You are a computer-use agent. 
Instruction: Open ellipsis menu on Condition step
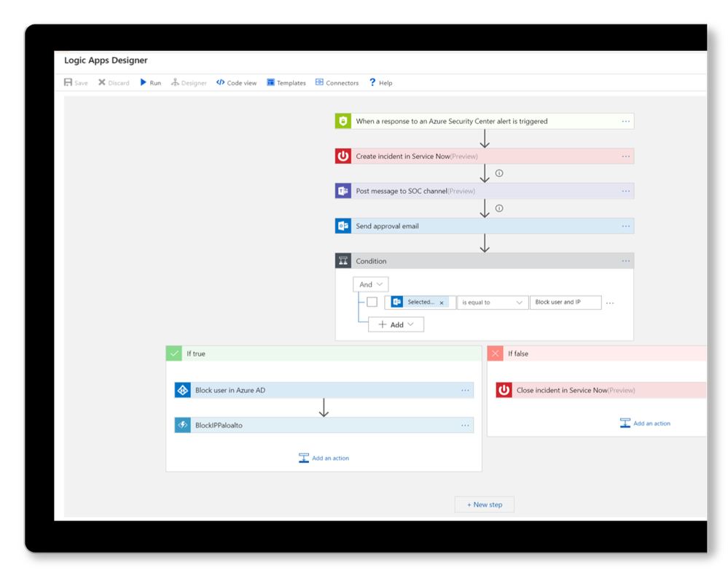tap(626, 261)
